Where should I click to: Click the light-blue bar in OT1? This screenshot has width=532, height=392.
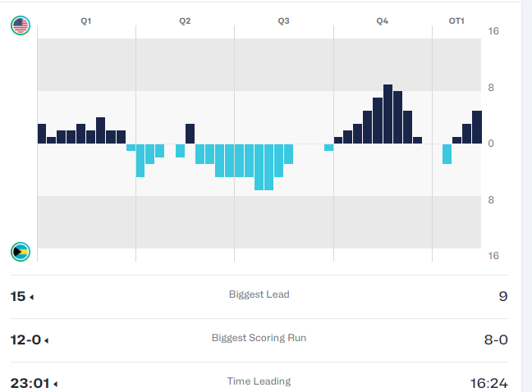pos(447,153)
